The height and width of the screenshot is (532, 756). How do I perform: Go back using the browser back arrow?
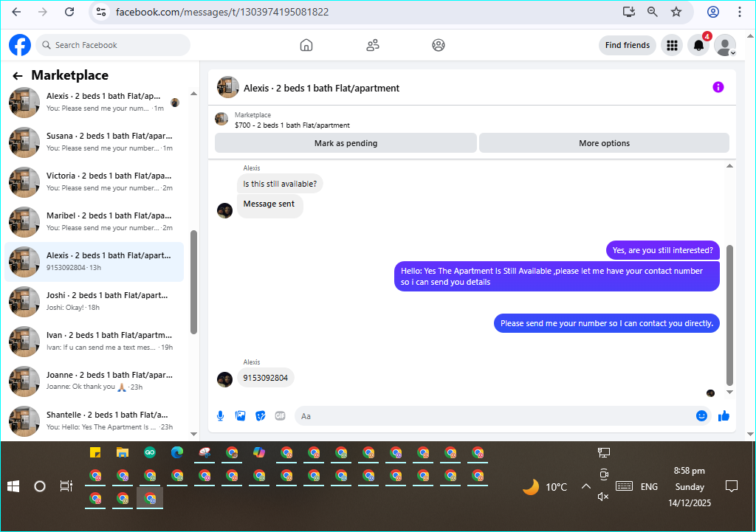point(16,12)
